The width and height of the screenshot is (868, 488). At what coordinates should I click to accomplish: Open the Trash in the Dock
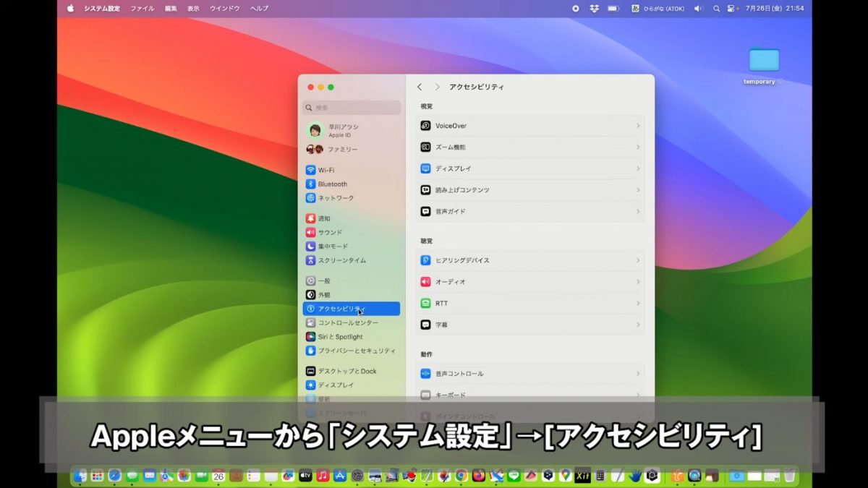[x=790, y=476]
